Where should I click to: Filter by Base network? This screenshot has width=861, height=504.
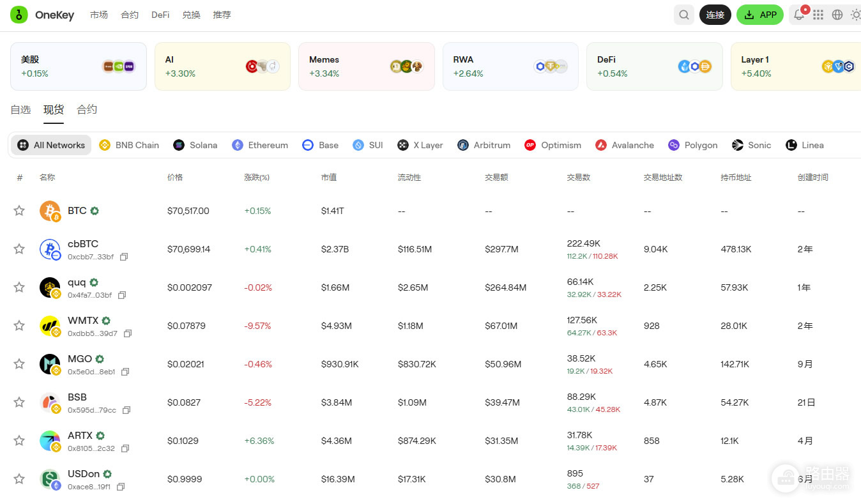coord(321,145)
